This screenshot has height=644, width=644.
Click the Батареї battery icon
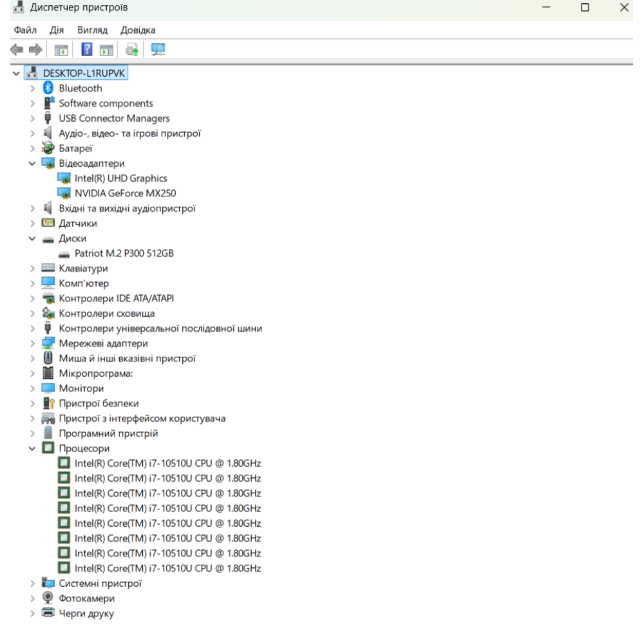48,148
